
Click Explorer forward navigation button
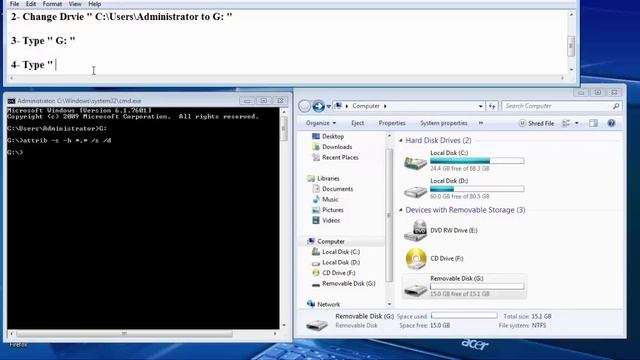pos(318,106)
